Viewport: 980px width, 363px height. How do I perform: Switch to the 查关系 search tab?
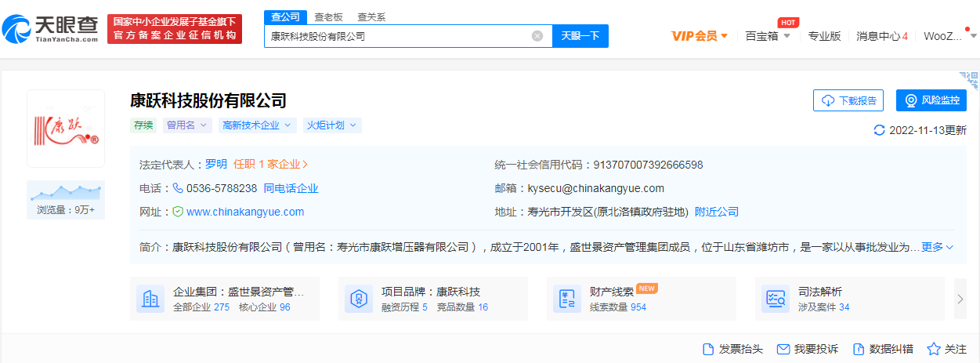[371, 17]
